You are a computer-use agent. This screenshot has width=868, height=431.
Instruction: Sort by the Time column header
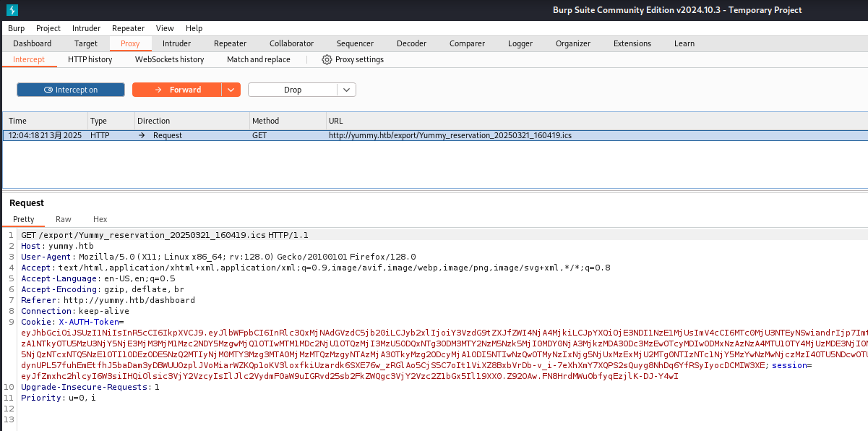(x=43, y=121)
